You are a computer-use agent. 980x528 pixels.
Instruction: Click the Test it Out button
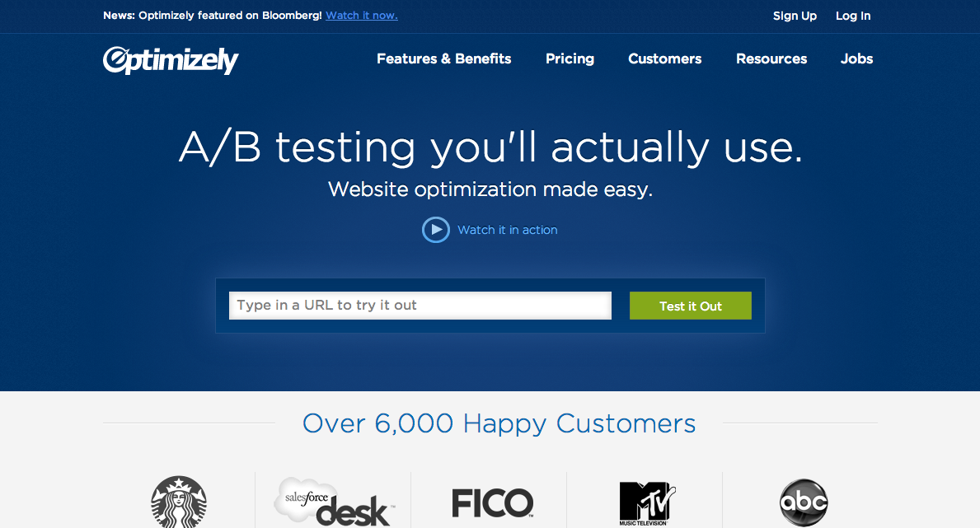click(x=690, y=306)
